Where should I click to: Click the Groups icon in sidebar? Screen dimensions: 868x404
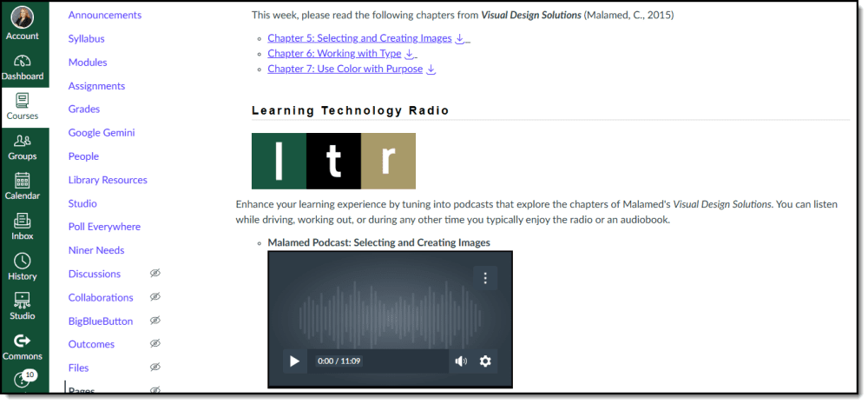[x=23, y=146]
